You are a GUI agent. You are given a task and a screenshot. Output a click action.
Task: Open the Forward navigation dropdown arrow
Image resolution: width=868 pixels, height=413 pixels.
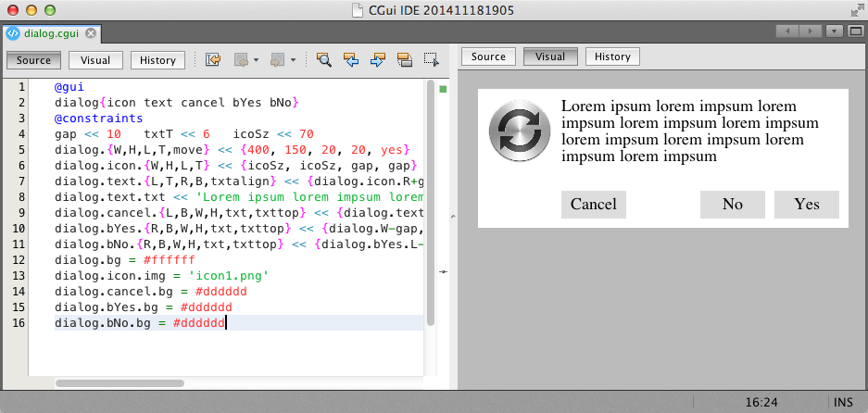293,60
